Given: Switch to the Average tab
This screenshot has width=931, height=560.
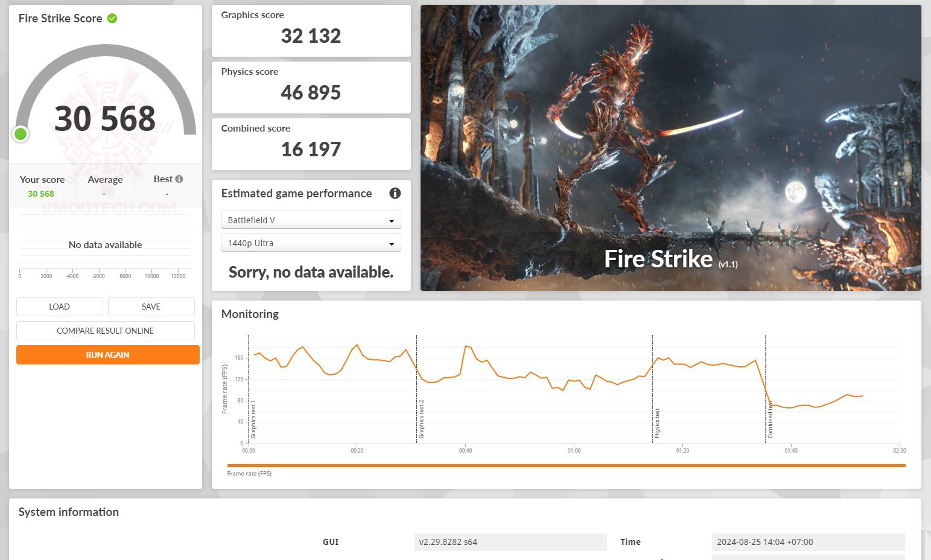Looking at the screenshot, I should click(105, 179).
